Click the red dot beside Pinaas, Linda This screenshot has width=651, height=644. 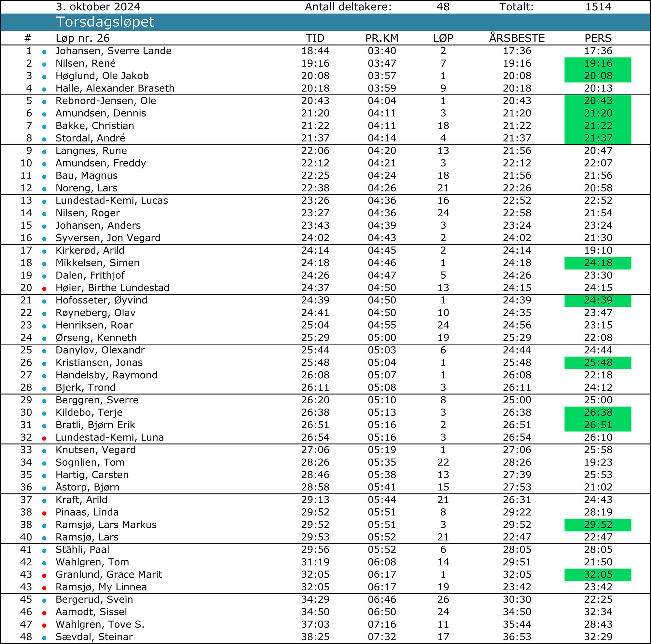[44, 513]
